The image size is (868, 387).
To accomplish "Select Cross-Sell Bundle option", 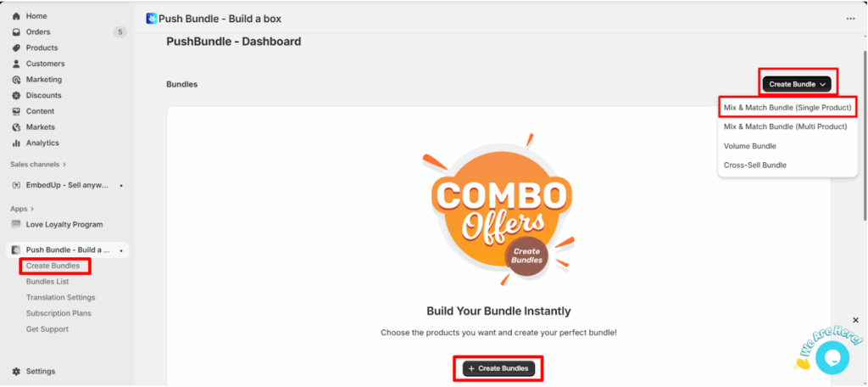I will [754, 165].
